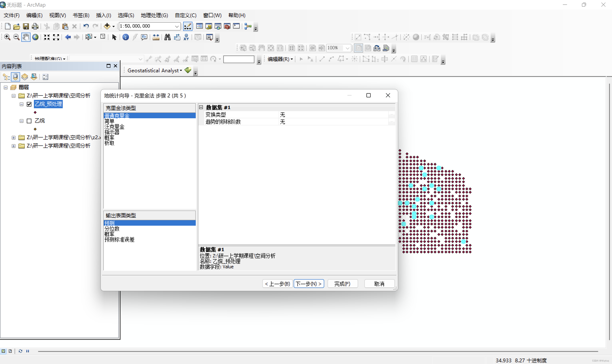The image size is (612, 364).
Task: Click the 完成 finish button
Action: click(x=342, y=284)
